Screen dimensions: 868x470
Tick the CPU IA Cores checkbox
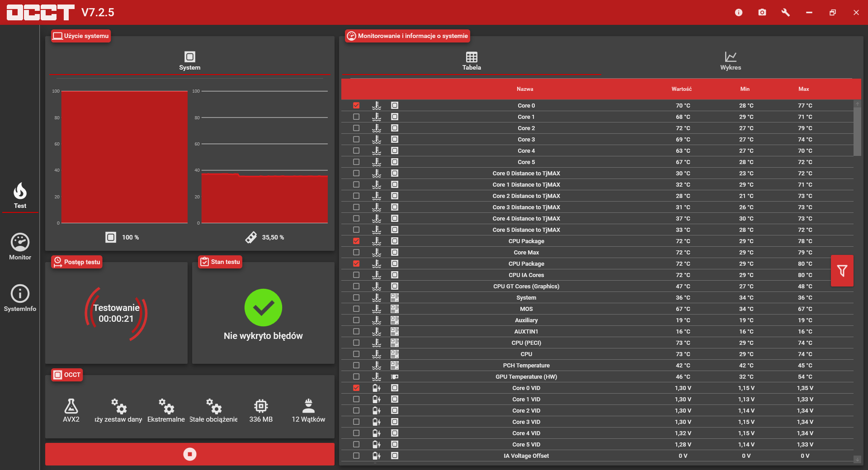tap(356, 275)
